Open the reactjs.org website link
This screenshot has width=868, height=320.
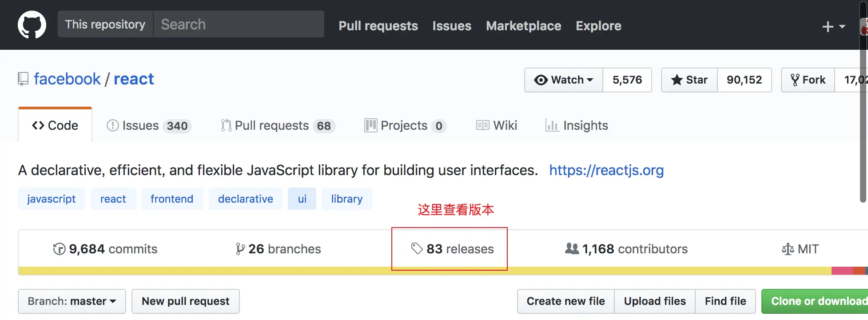click(x=606, y=170)
